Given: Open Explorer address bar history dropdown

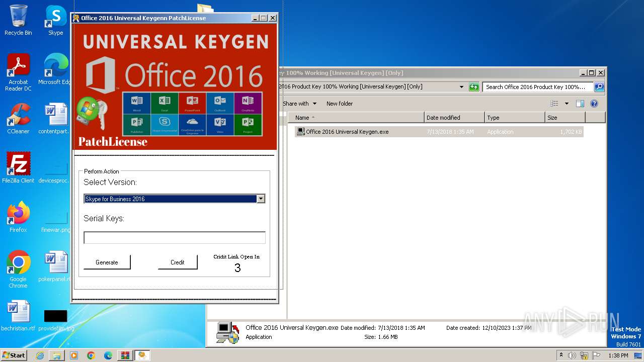Looking at the screenshot, I should coord(461,87).
